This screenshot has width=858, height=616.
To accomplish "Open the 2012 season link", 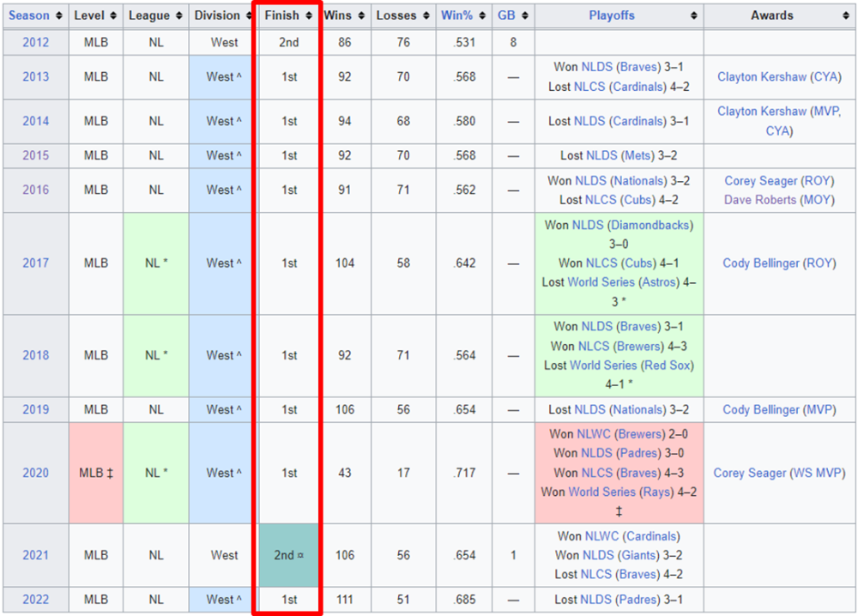I will (x=35, y=42).
